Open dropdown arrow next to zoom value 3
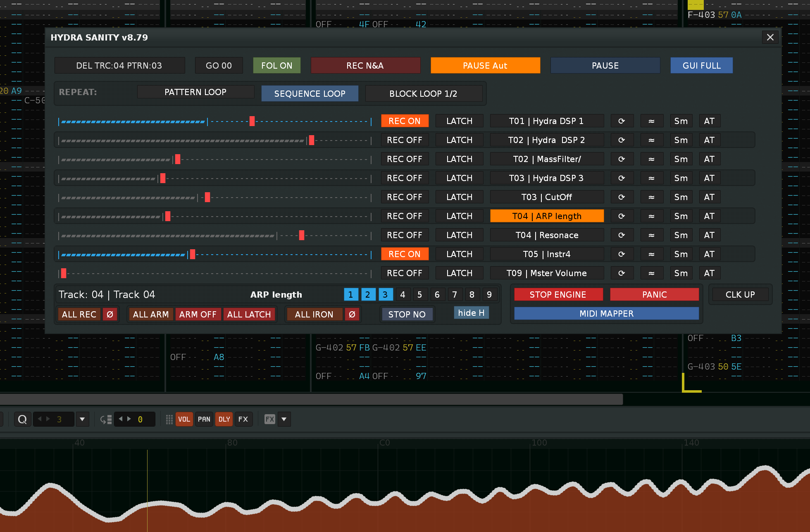The image size is (810, 532). tap(82, 419)
